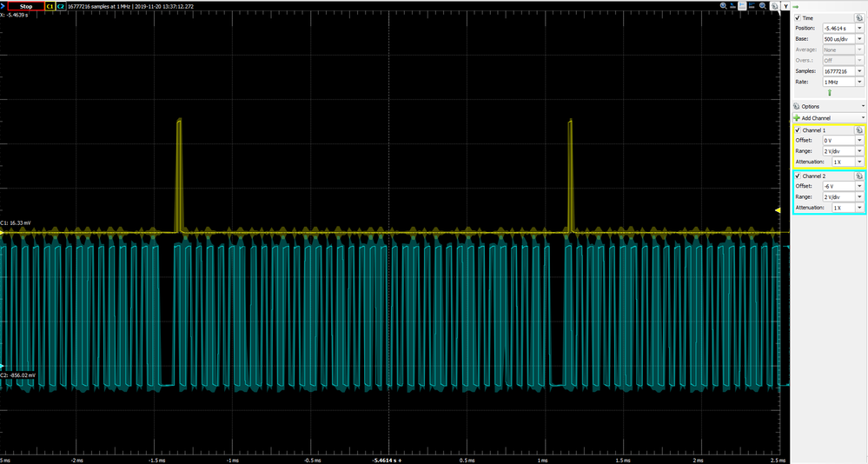Image resolution: width=868 pixels, height=464 pixels.
Task: Click the Channel 1 Offset dropdown arrow
Action: (x=859, y=141)
